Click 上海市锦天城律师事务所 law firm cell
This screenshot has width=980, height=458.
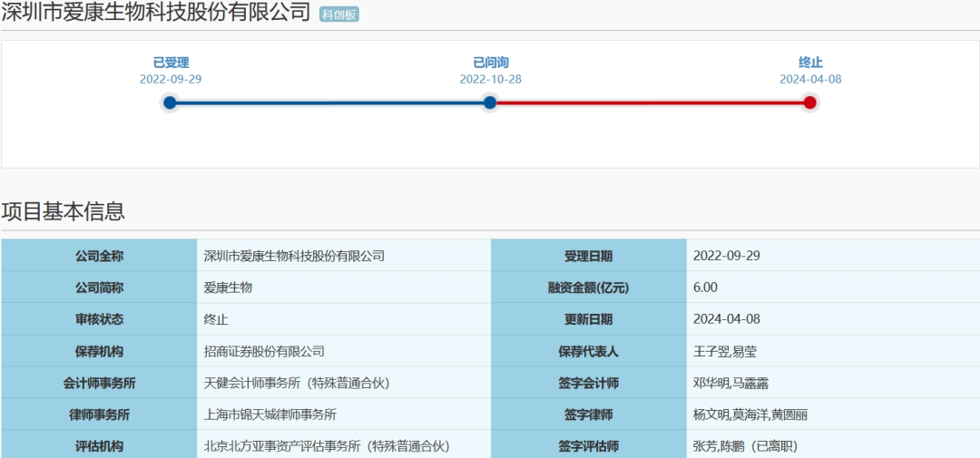(x=270, y=414)
